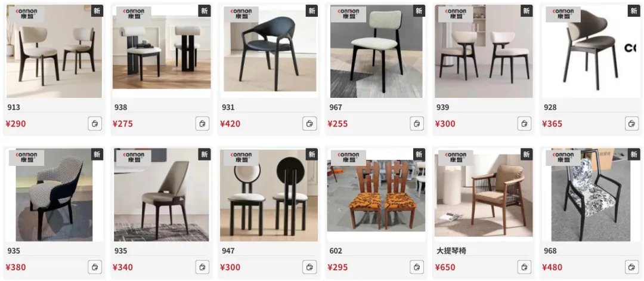
Task: Open product title 大提琴椅
Action: pyautogui.click(x=451, y=251)
